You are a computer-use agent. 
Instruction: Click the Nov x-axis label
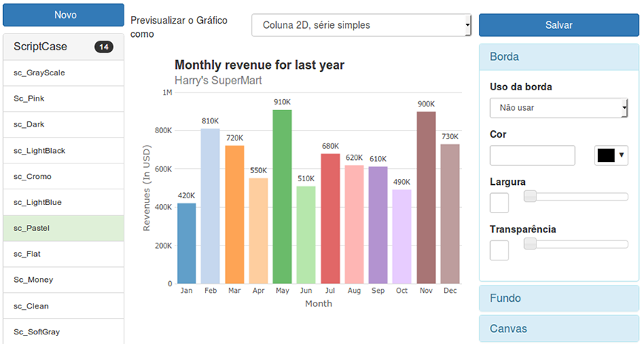pyautogui.click(x=426, y=291)
